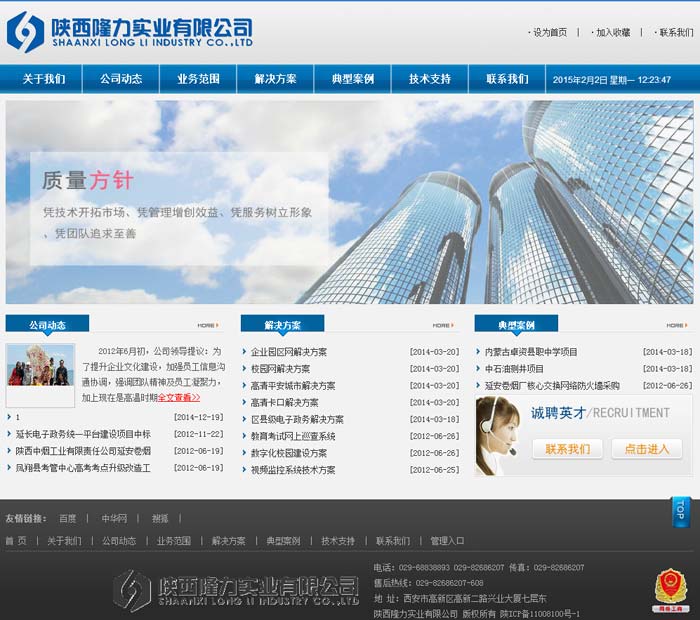700x620 pixels.
Task: Click the 设为首页 link at top
Action: click(550, 32)
